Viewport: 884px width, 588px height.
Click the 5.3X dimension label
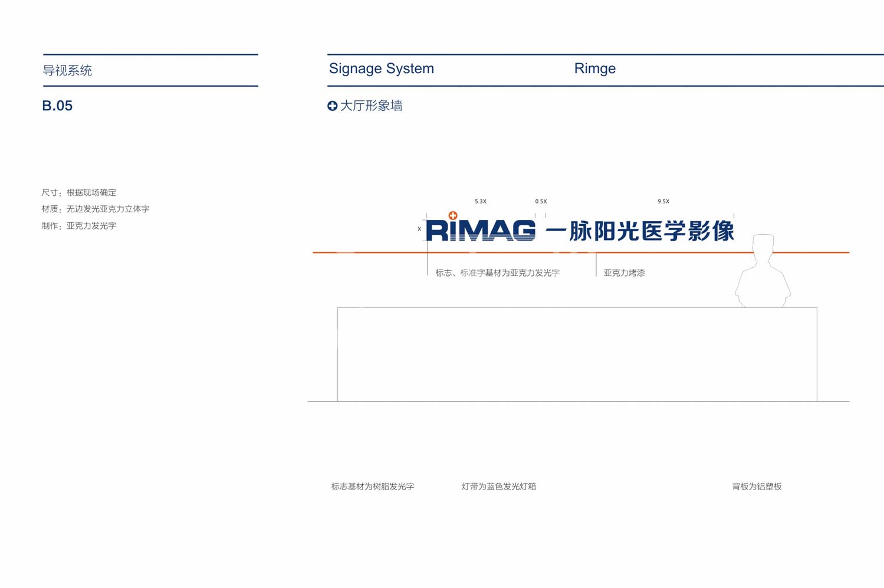(481, 201)
